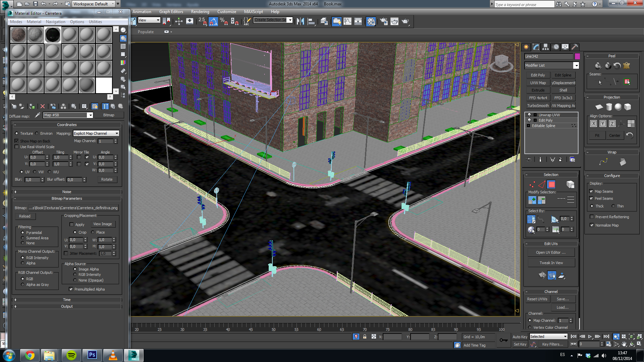Click the eyedropper next to Diffuse map
This screenshot has width=644, height=362.
[38, 115]
